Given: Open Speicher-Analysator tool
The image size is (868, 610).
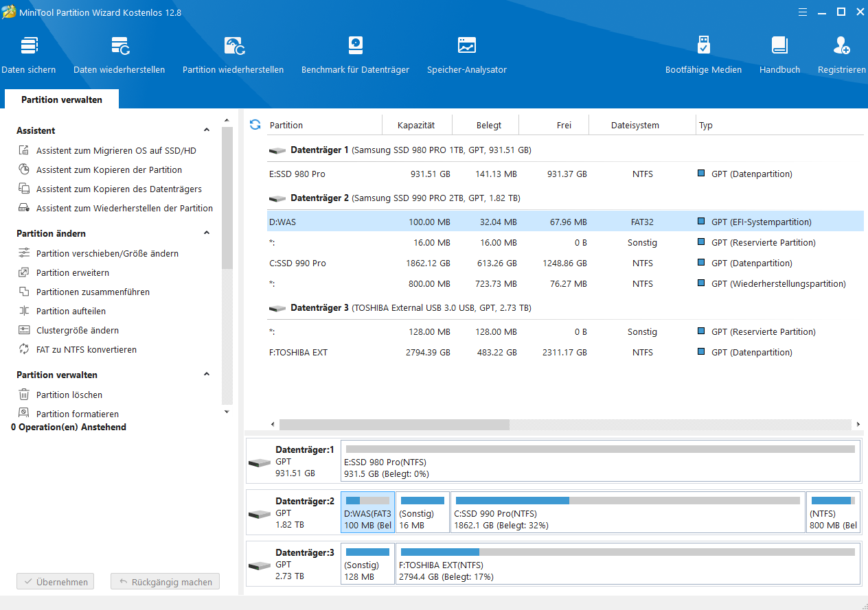Looking at the screenshot, I should 467,55.
